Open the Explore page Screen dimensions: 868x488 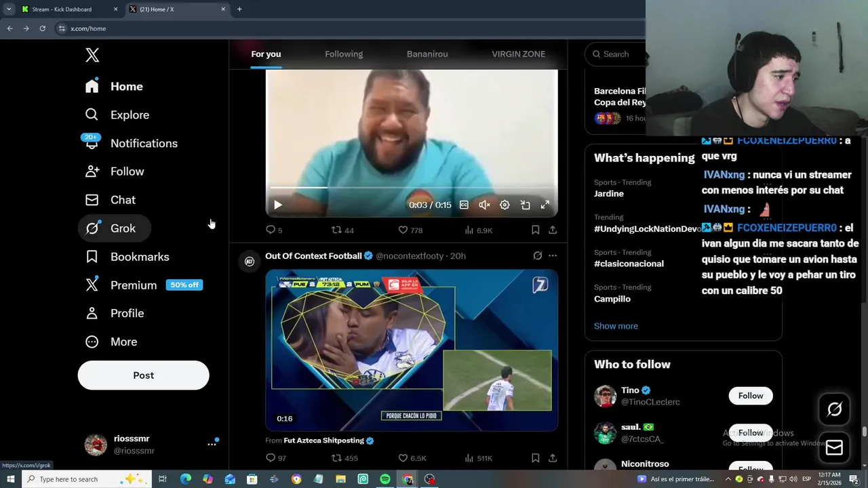pyautogui.click(x=117, y=115)
